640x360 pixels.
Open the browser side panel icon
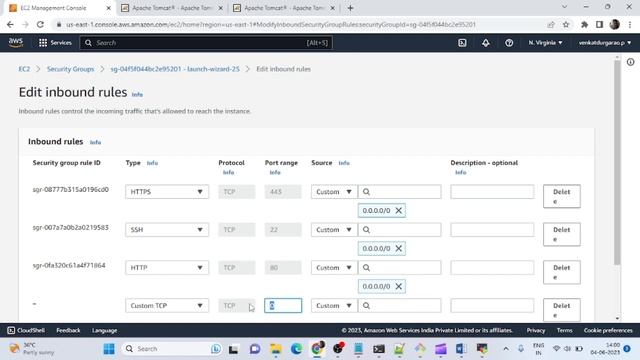pyautogui.click(x=599, y=24)
